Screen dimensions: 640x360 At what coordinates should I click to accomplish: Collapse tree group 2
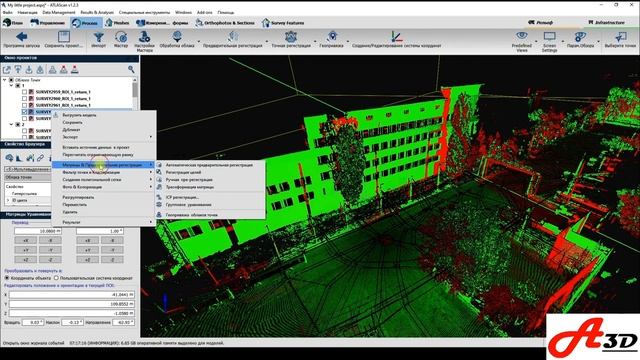11,124
